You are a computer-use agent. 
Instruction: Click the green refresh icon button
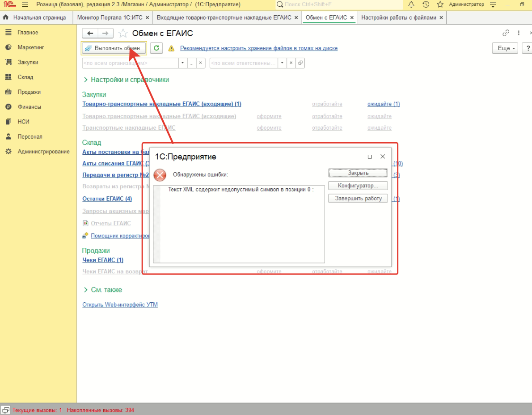pos(156,48)
